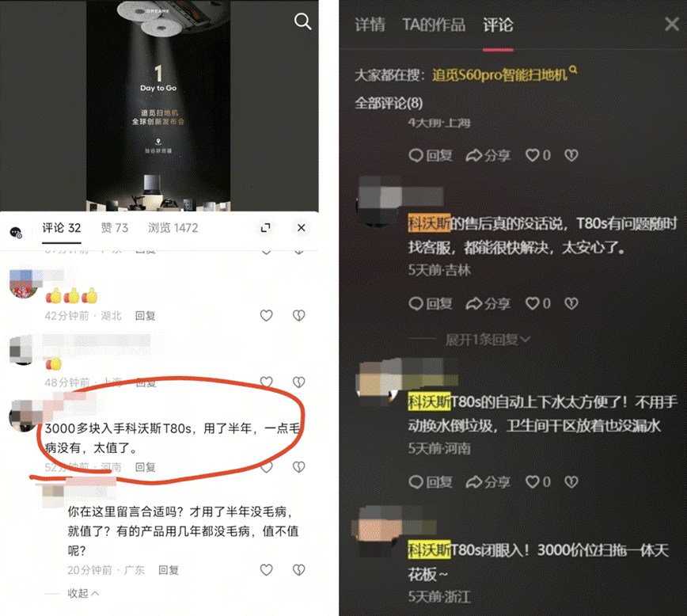Close the dark comments panel
The width and height of the screenshot is (687, 616).
[x=672, y=24]
